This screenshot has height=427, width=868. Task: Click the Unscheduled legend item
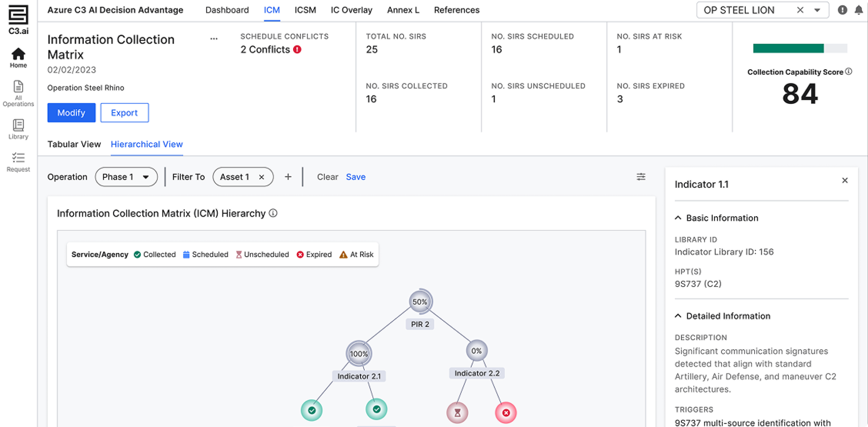point(262,254)
